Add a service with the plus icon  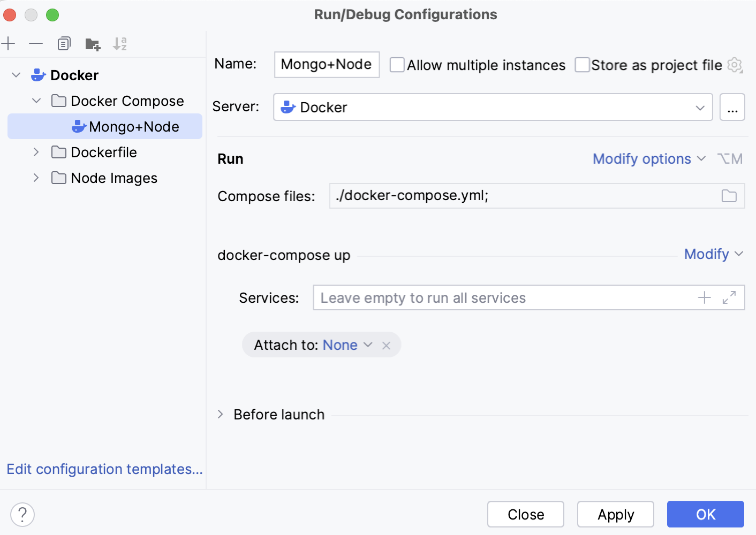click(704, 297)
